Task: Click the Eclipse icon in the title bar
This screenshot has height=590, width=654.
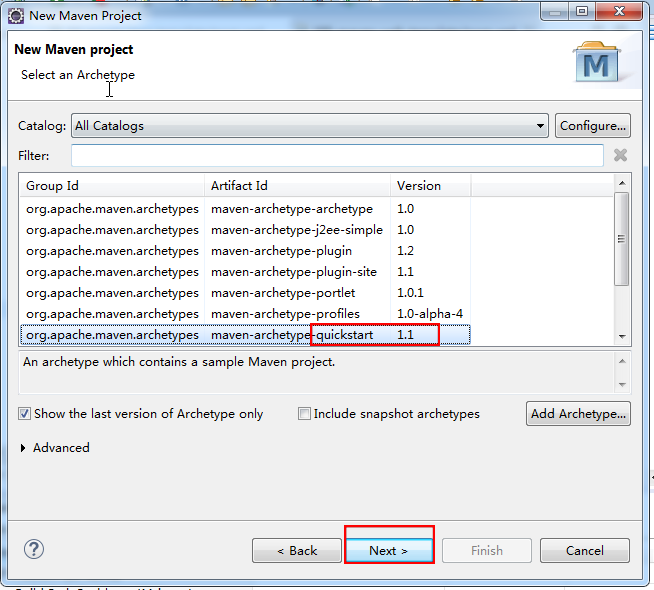Action: pyautogui.click(x=16, y=16)
